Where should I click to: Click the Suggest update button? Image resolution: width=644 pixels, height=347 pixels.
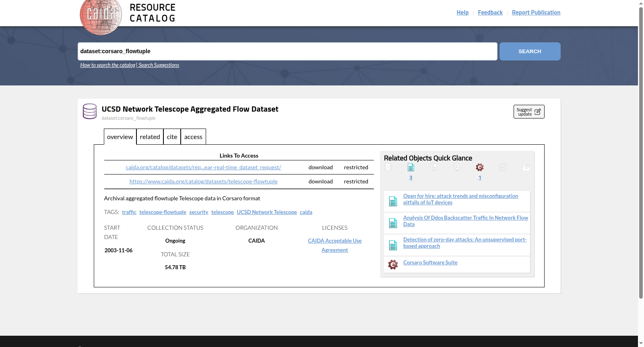pyautogui.click(x=529, y=112)
